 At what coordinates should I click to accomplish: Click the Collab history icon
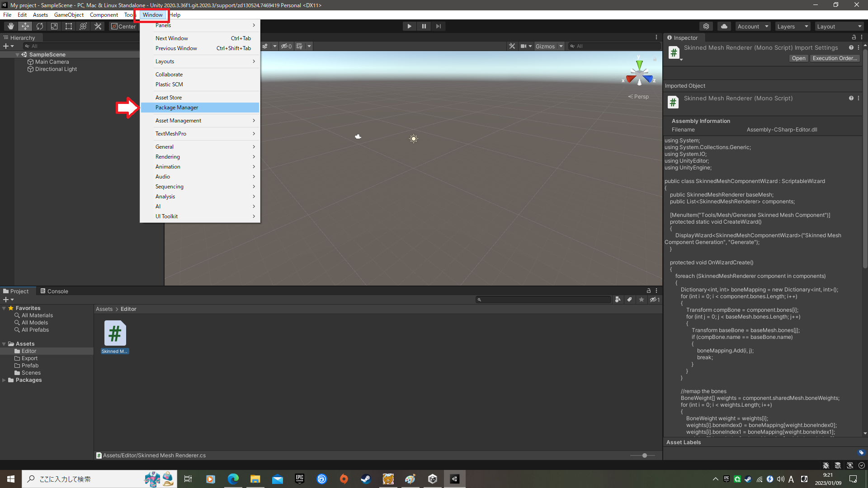706,26
